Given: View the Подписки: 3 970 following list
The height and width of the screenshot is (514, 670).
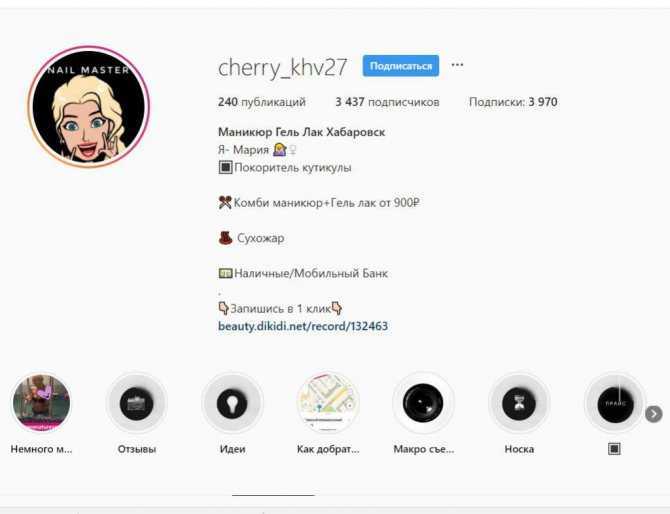Looking at the screenshot, I should (513, 102).
